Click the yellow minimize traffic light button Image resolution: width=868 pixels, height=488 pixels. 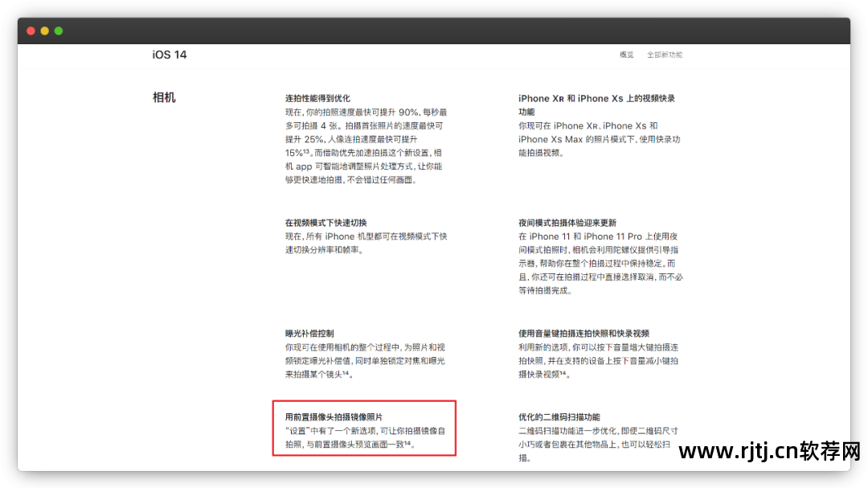click(x=44, y=30)
